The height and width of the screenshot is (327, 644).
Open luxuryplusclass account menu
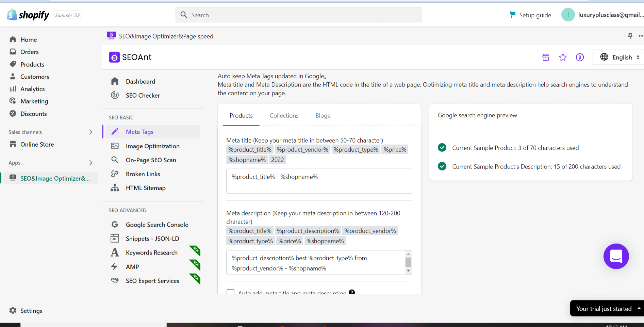click(602, 15)
